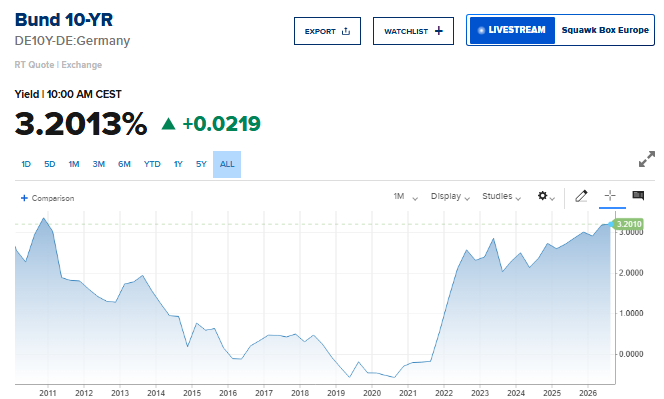This screenshot has height=399, width=664.
Task: Select the 6M time range
Action: tap(124, 164)
